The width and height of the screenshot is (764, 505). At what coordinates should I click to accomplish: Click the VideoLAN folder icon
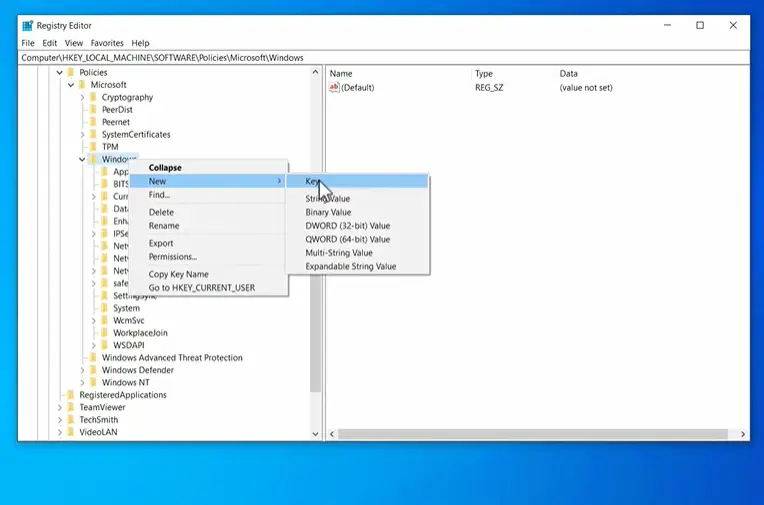[71, 432]
